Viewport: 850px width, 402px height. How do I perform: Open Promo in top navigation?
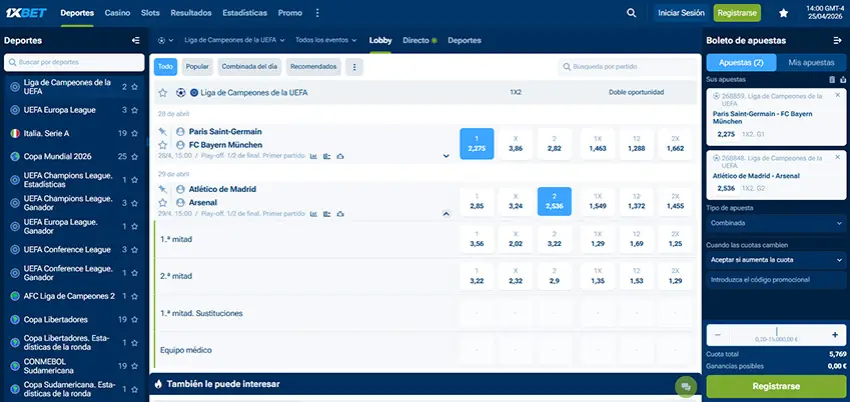coord(290,13)
